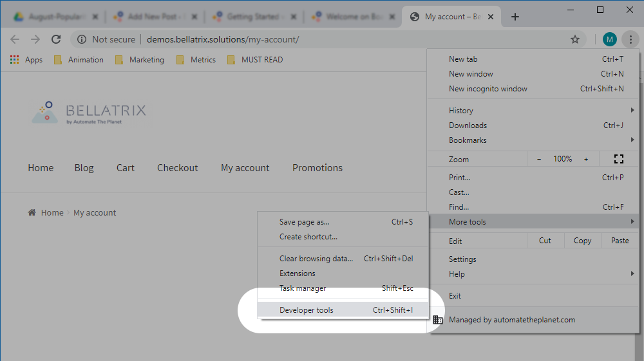
Task: Choose Find... in the menu
Action: pyautogui.click(x=533, y=207)
